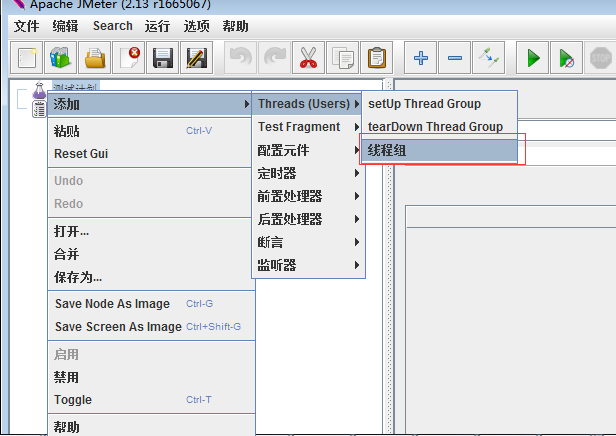Start the test with green play icon
The height and width of the screenshot is (436, 616).
click(532, 58)
